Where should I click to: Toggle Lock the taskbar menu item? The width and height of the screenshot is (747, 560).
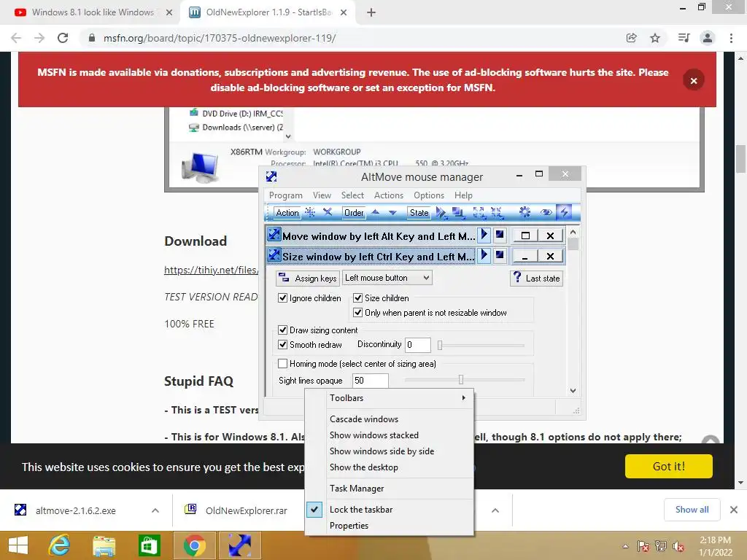click(x=390, y=510)
